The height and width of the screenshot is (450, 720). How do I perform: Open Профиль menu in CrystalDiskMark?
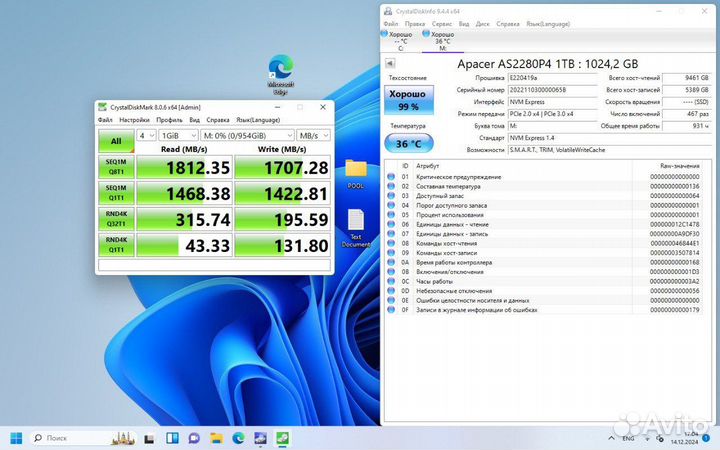(x=169, y=120)
